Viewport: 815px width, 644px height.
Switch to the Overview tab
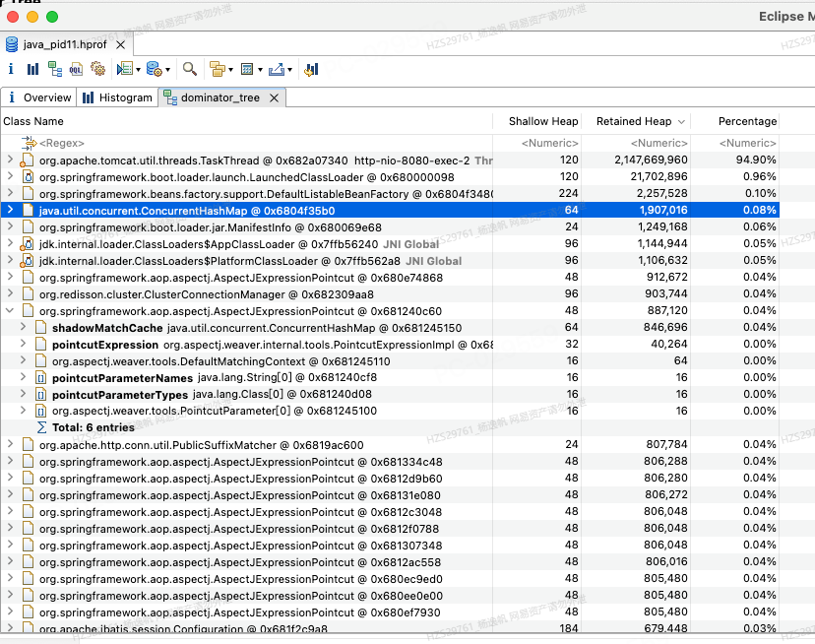(x=39, y=97)
